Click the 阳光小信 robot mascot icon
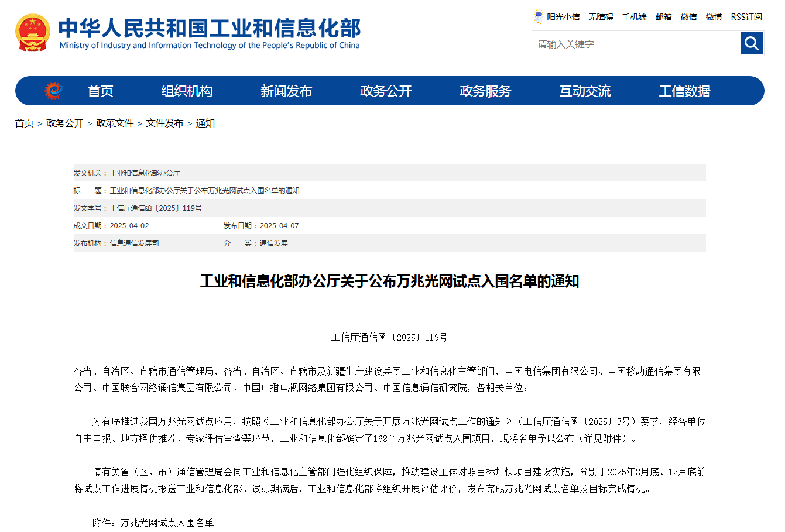Image resolution: width=785 pixels, height=532 pixels. [539, 17]
